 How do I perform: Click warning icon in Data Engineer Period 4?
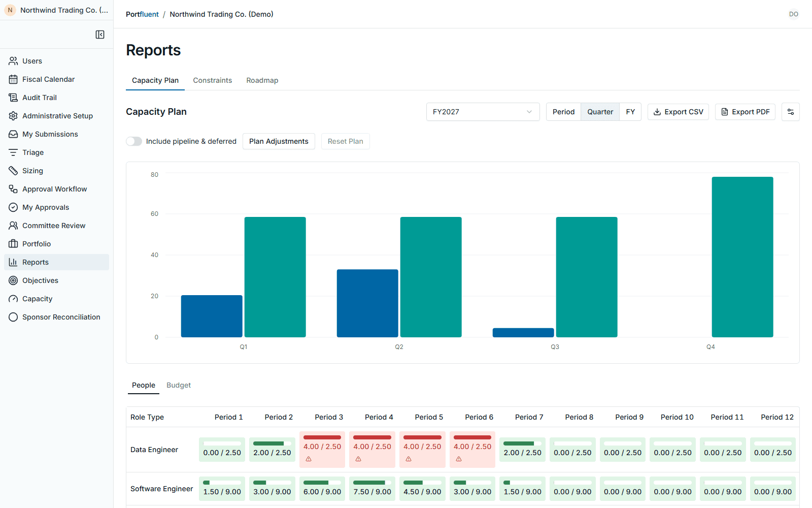pos(358,459)
